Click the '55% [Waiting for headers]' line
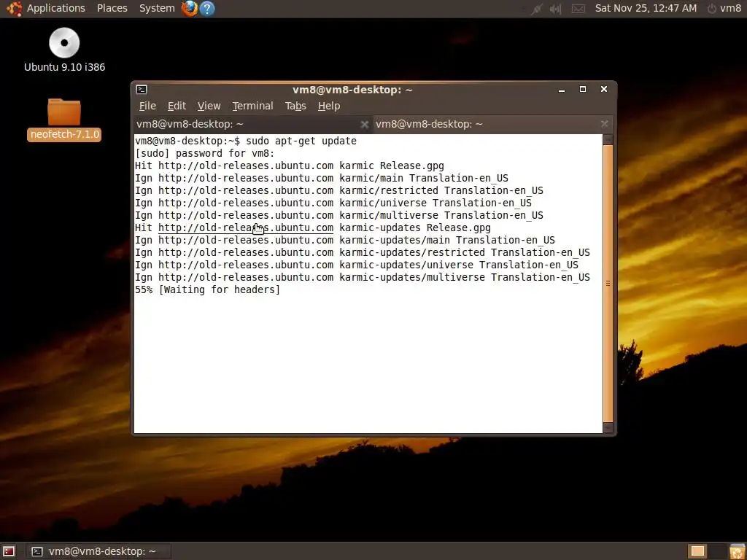747x560 pixels. tap(208, 289)
